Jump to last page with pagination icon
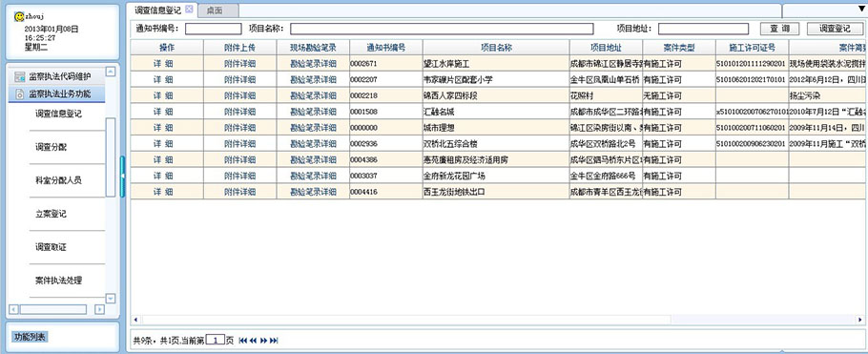The width and height of the screenshot is (868, 354). pyautogui.click(x=274, y=340)
